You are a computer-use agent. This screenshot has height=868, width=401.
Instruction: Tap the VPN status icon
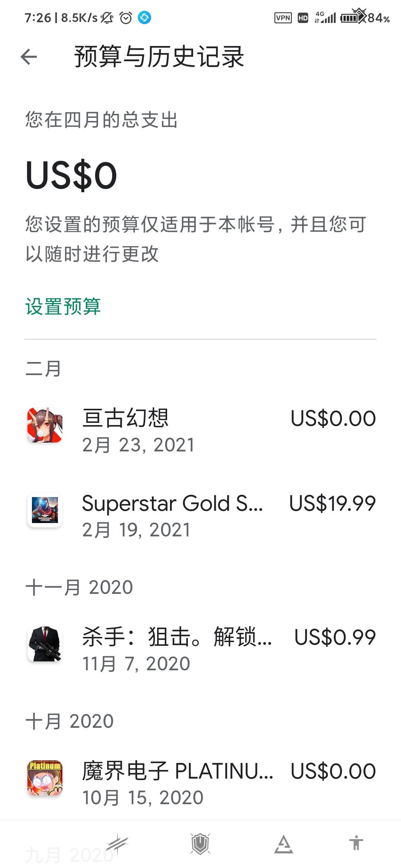click(x=283, y=18)
